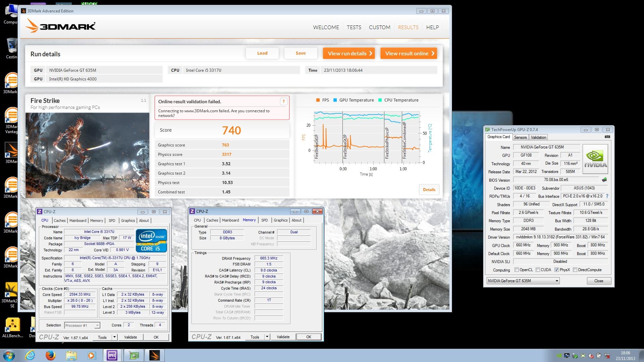The image size is (644, 362).
Task: Click CPU Temperature teal legend swatch
Action: (380, 100)
